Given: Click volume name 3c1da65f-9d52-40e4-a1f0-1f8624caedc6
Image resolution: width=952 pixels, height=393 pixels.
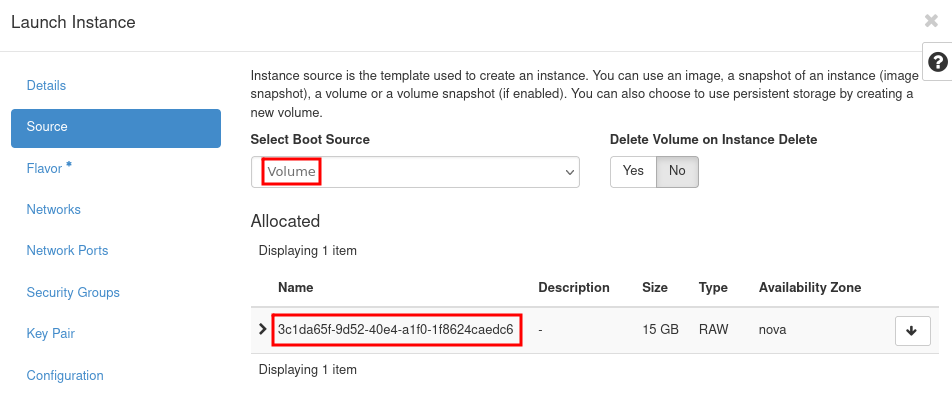Looking at the screenshot, I should pos(396,330).
